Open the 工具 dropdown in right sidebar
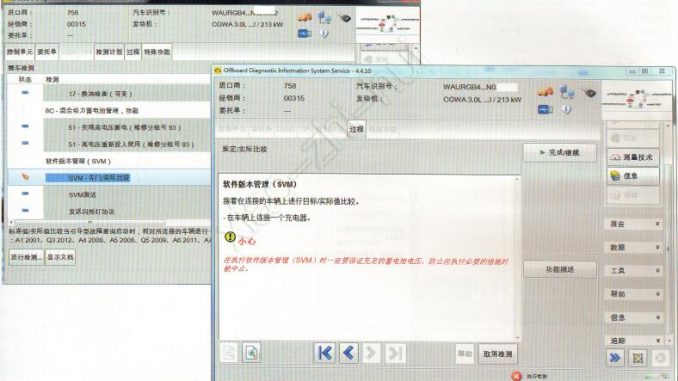This screenshot has width=678, height=381. [x=634, y=271]
